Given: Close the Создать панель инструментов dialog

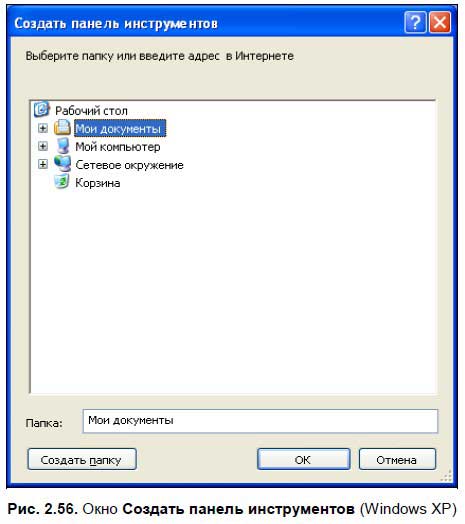Looking at the screenshot, I should (440, 23).
